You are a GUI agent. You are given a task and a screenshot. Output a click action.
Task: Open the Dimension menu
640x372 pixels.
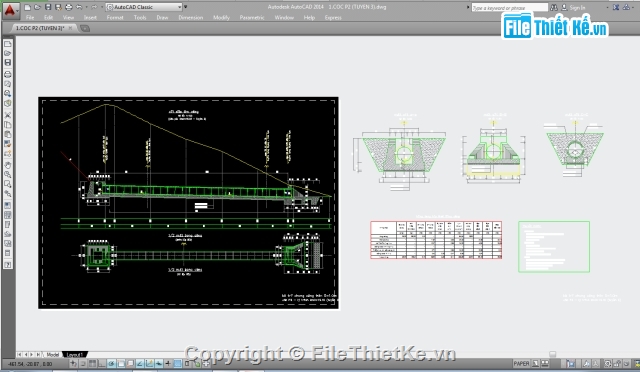(x=191, y=18)
